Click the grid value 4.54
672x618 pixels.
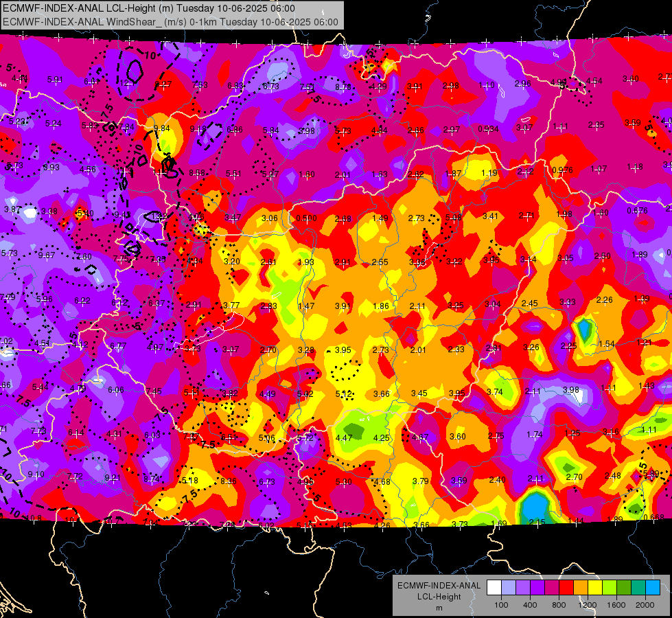(x=594, y=80)
